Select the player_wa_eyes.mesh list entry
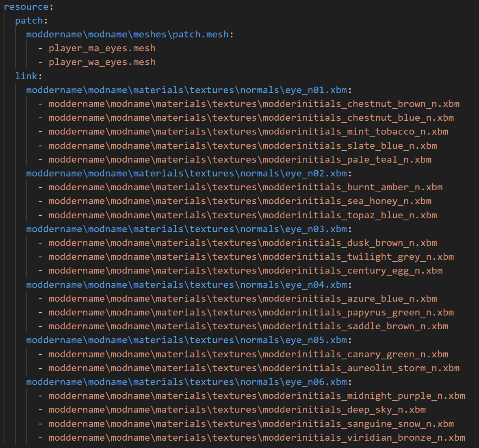 (x=102, y=62)
